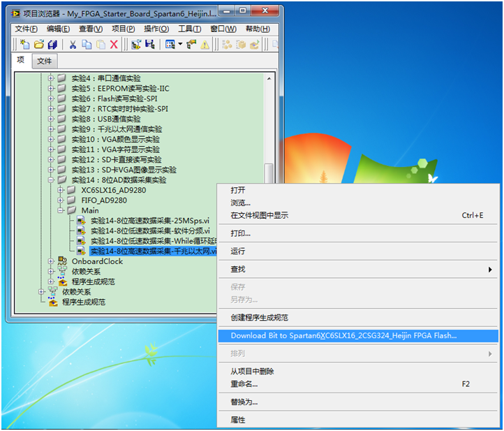Click the Save project icon with floppy

(150, 45)
